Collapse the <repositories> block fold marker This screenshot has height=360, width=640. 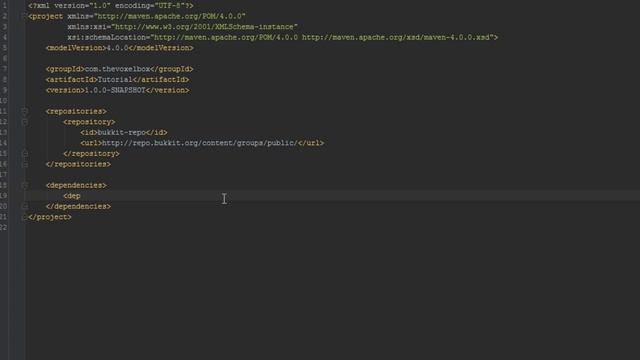pyautogui.click(x=24, y=111)
